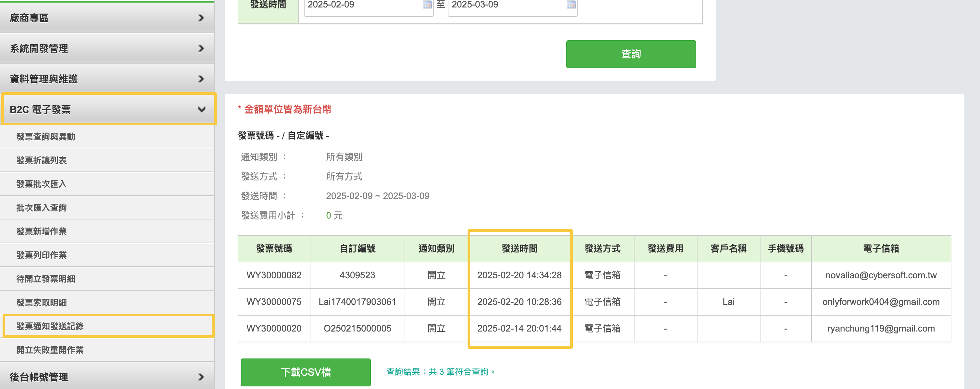Click email novaliao@cybersoft.com.tw cell
This screenshot has width=980, height=389.
(881, 275)
